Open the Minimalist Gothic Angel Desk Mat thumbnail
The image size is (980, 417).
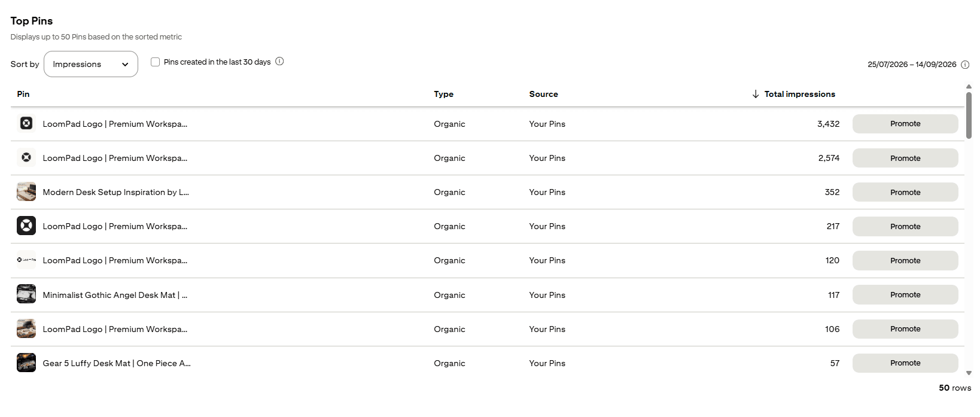point(26,294)
